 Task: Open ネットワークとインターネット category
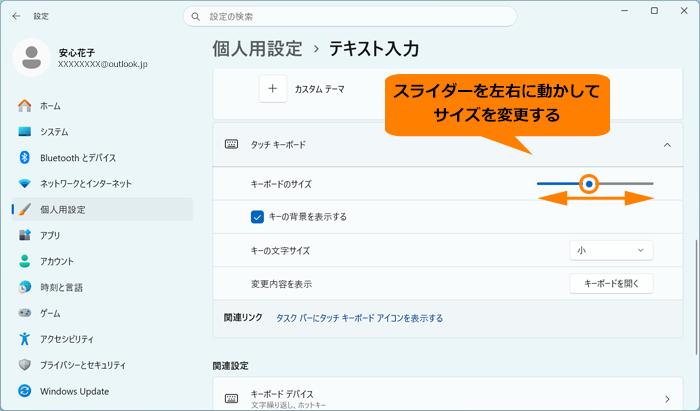pyautogui.click(x=102, y=183)
